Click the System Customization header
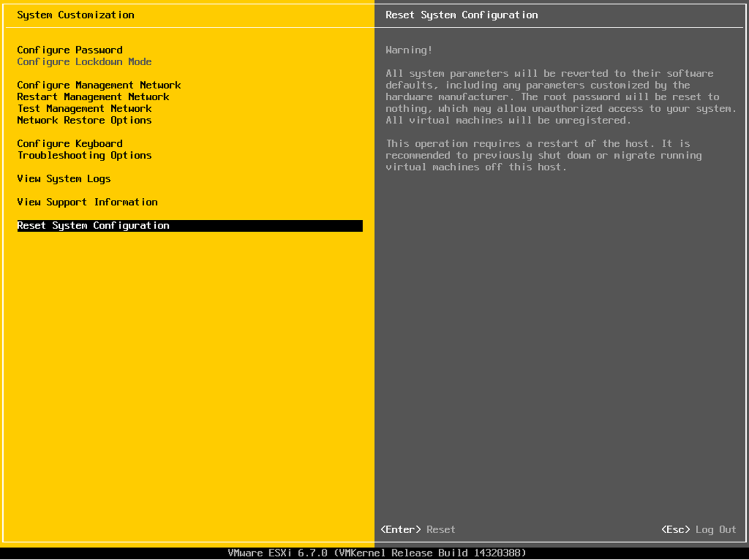The image size is (749, 560). [x=76, y=15]
